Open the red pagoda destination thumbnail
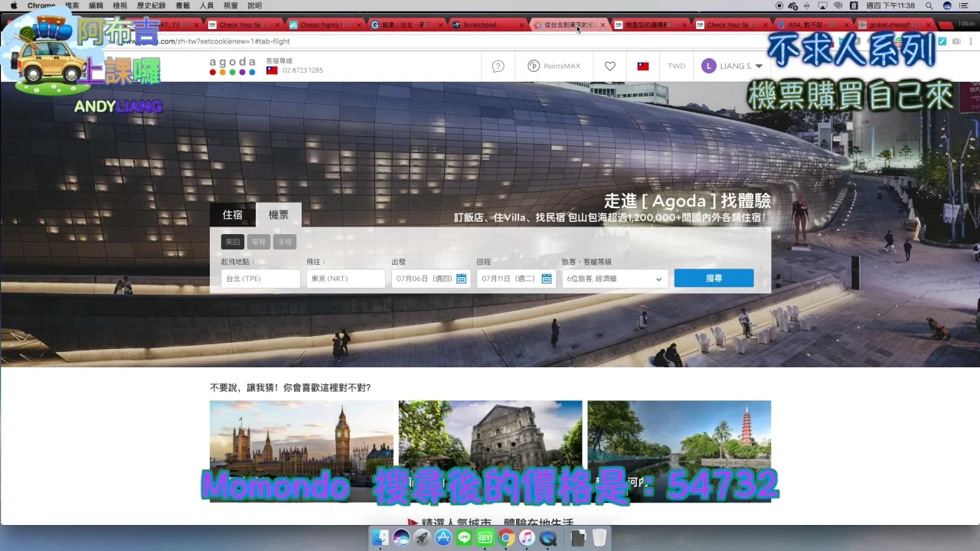This screenshot has height=551, width=980. (x=679, y=451)
